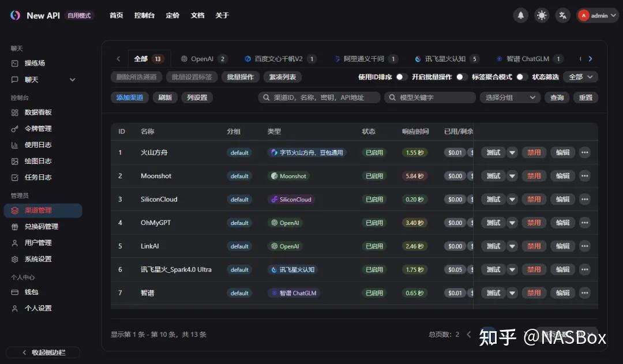Image resolution: width=623 pixels, height=364 pixels.
Task: Toggle 标签聚合模式 switch
Action: point(521,77)
